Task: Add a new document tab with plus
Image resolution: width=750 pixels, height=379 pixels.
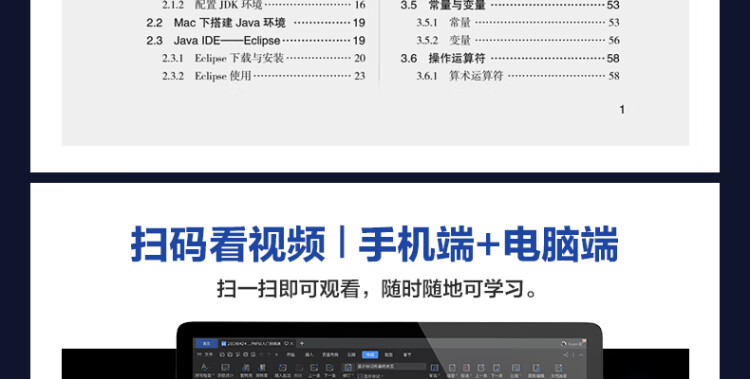Action: (301, 344)
